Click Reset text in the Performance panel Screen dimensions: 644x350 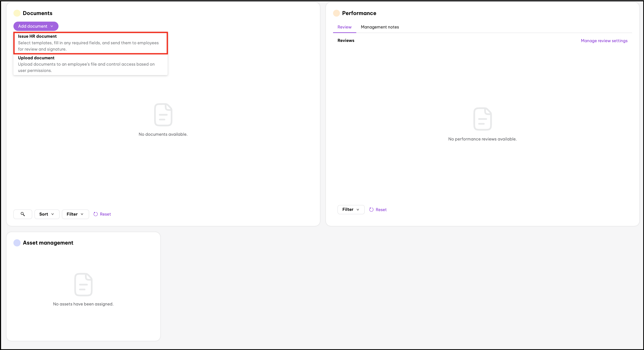pos(381,210)
